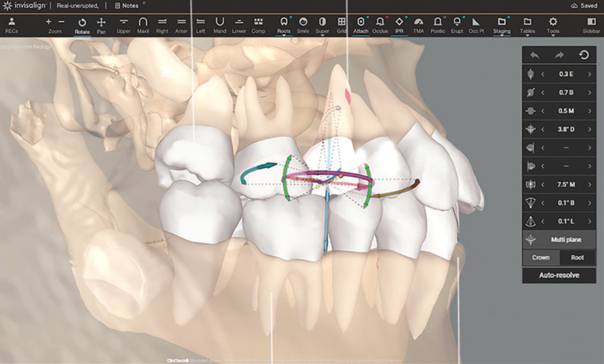Toggle the Sidebar panel

click(x=591, y=25)
